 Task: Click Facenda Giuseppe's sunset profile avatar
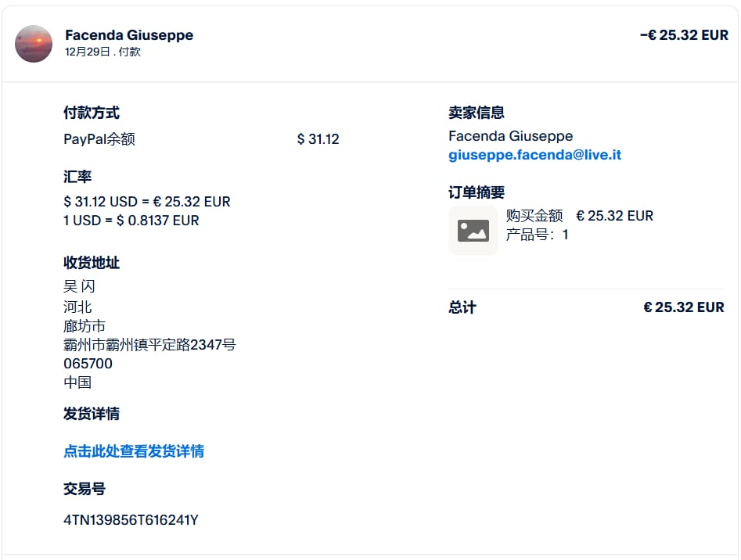click(x=34, y=44)
